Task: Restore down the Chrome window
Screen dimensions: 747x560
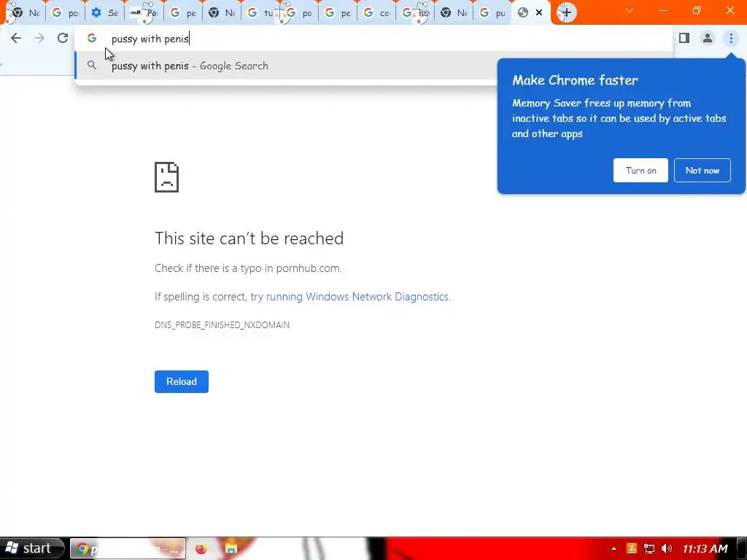Action: point(697,10)
